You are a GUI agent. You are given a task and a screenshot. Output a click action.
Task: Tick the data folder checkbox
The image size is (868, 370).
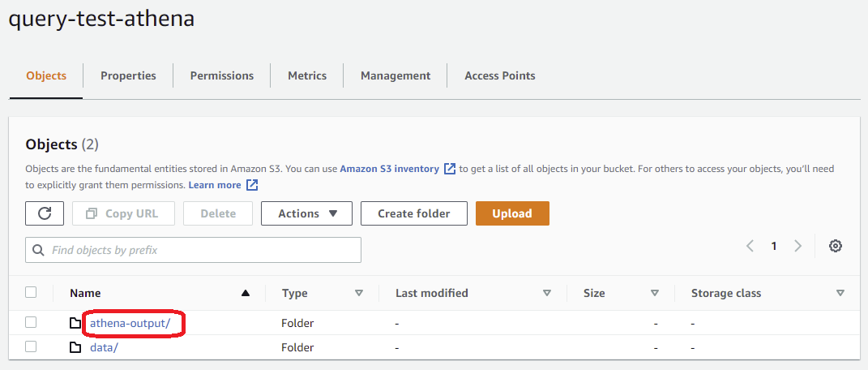point(31,346)
